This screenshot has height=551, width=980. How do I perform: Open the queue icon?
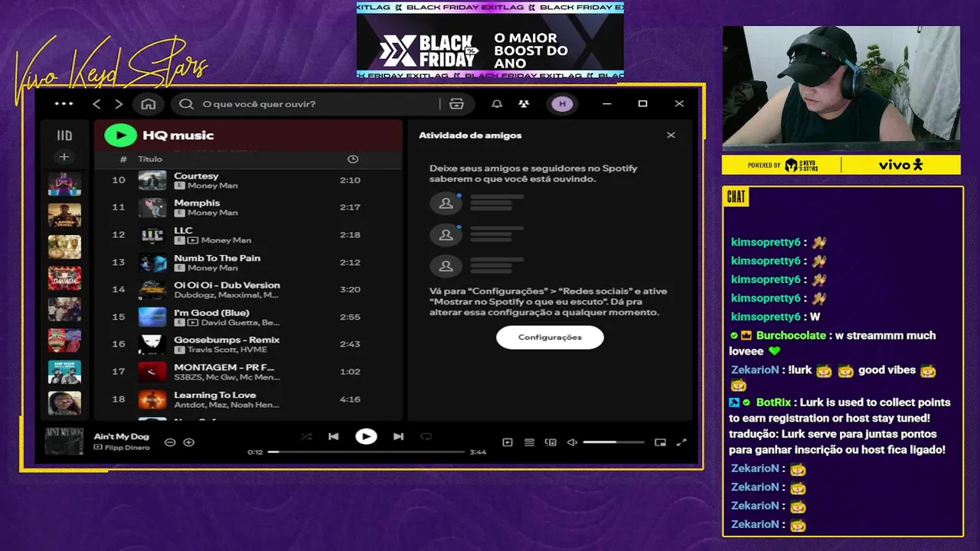529,442
